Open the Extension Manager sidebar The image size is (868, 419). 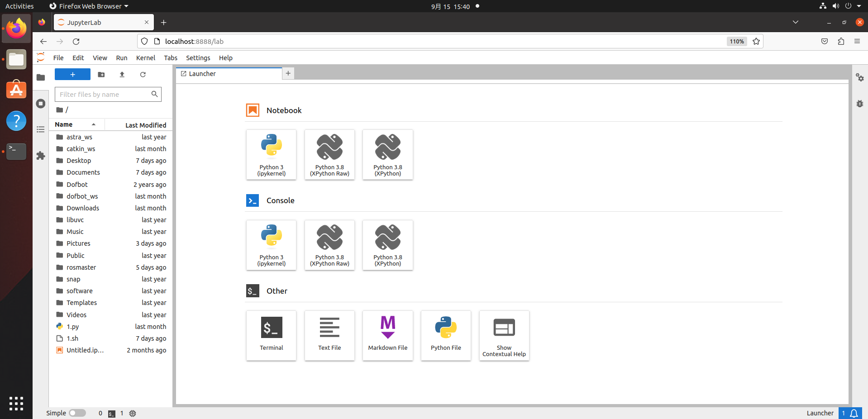point(41,156)
